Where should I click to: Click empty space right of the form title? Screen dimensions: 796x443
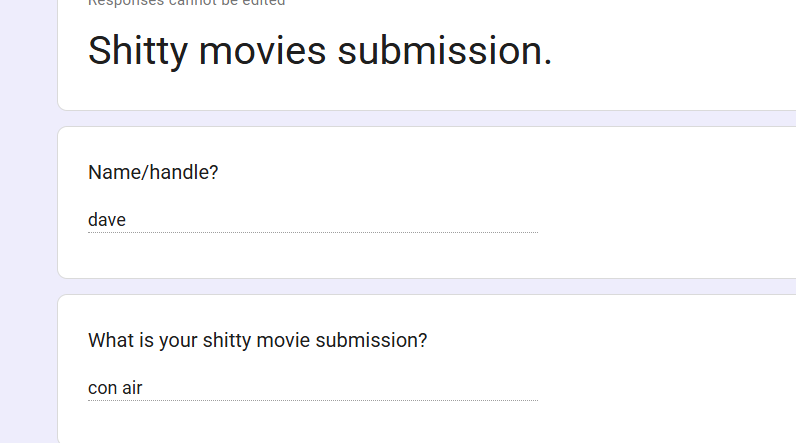(x=670, y=51)
